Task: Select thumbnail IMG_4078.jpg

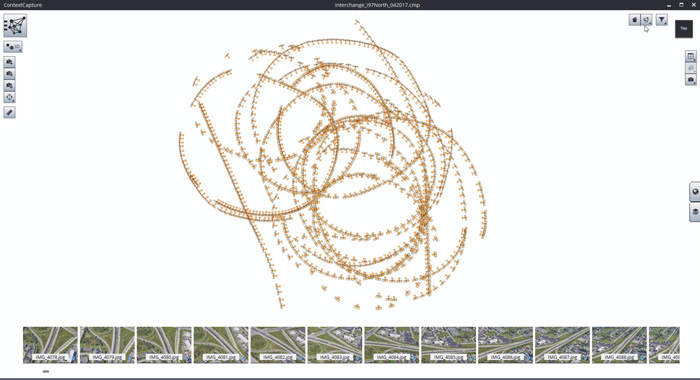Action: pos(50,345)
